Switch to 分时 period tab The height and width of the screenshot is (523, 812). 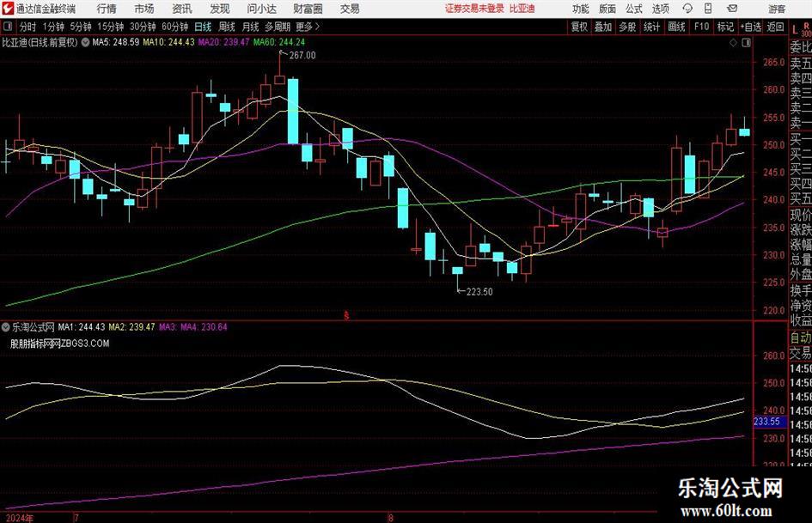(28, 27)
